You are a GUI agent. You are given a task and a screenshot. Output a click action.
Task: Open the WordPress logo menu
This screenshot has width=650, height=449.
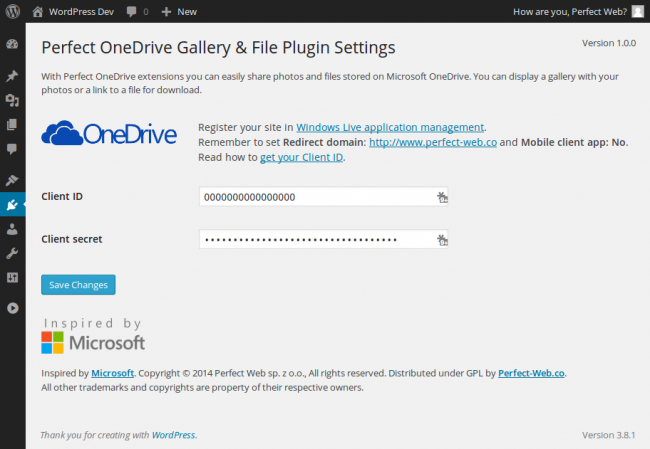pyautogui.click(x=12, y=11)
